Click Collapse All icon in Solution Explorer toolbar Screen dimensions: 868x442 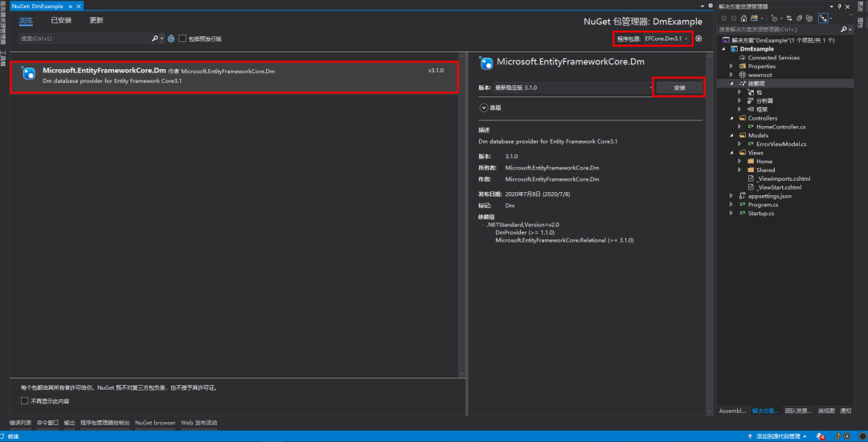pos(800,18)
